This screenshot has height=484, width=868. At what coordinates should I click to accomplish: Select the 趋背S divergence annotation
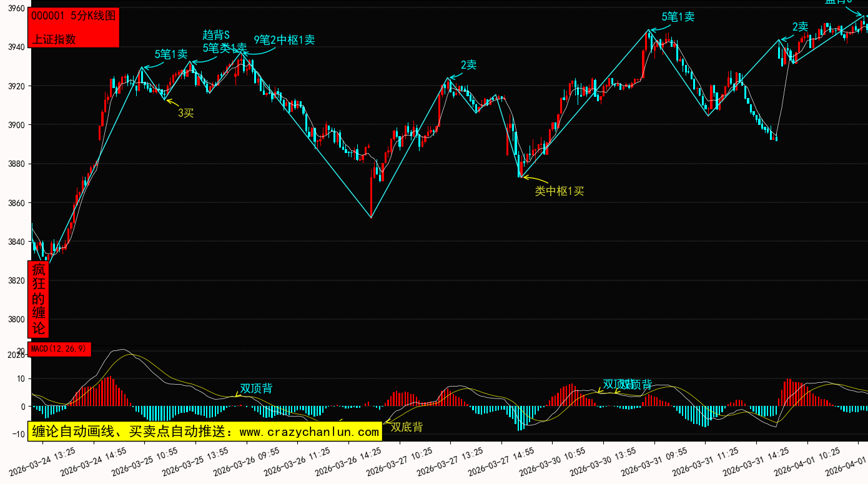(216, 35)
